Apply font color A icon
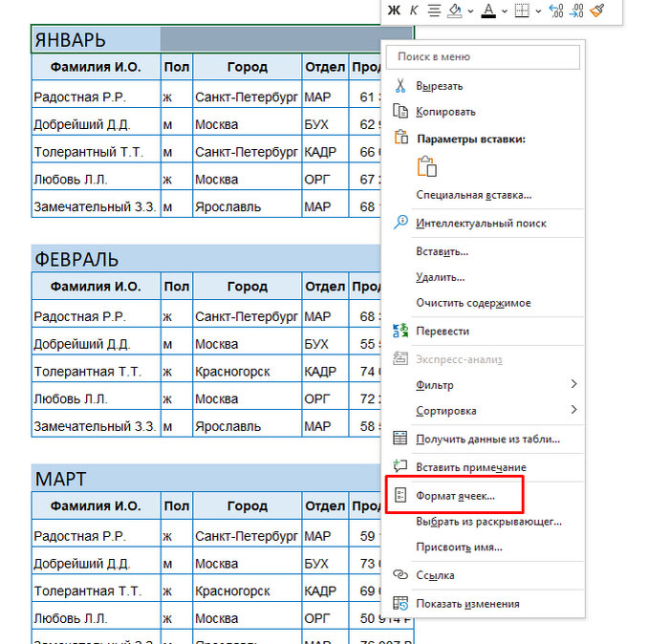This screenshot has height=644, width=670. click(x=488, y=11)
